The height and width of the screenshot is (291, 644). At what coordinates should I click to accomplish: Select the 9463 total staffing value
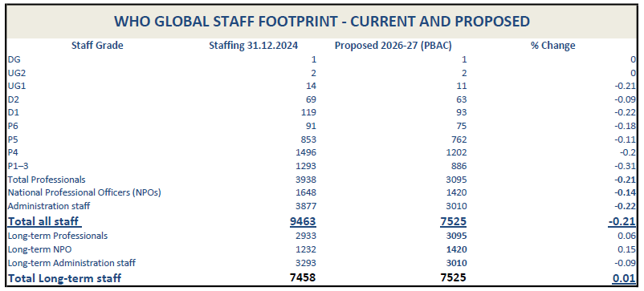point(303,222)
